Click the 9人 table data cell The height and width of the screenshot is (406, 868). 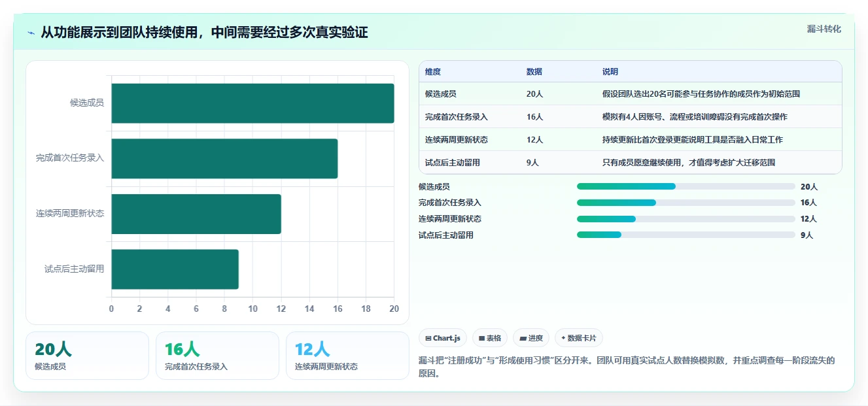532,163
